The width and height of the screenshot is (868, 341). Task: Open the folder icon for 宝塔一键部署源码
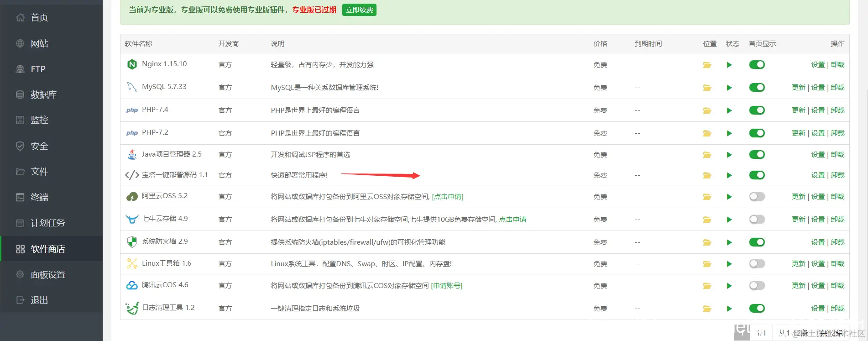pos(707,175)
